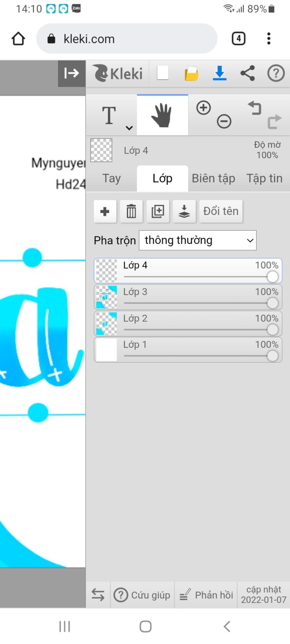This screenshot has height=644, width=290.
Task: Undo the last action
Action: click(255, 108)
